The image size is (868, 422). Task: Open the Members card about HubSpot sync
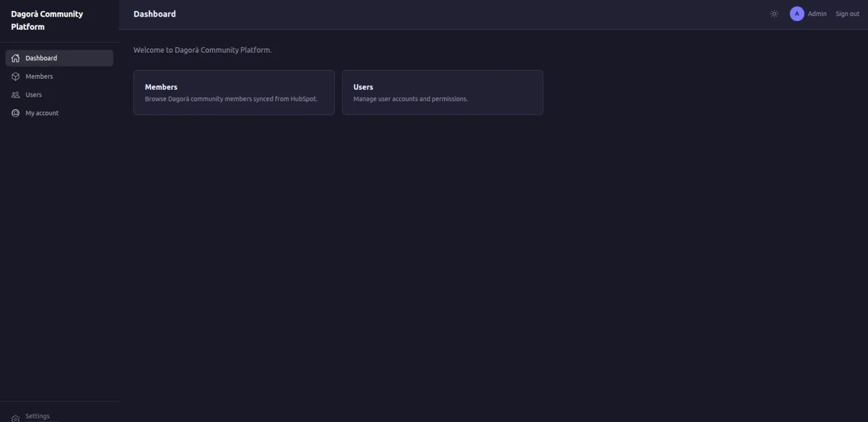pos(234,92)
